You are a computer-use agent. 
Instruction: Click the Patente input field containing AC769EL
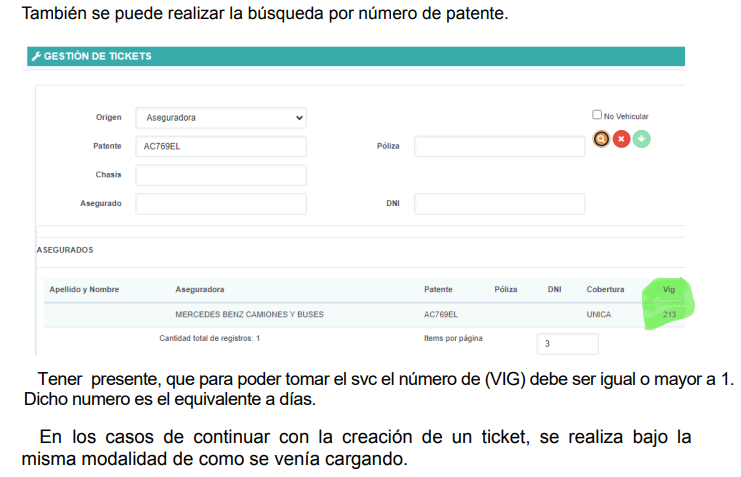[221, 147]
